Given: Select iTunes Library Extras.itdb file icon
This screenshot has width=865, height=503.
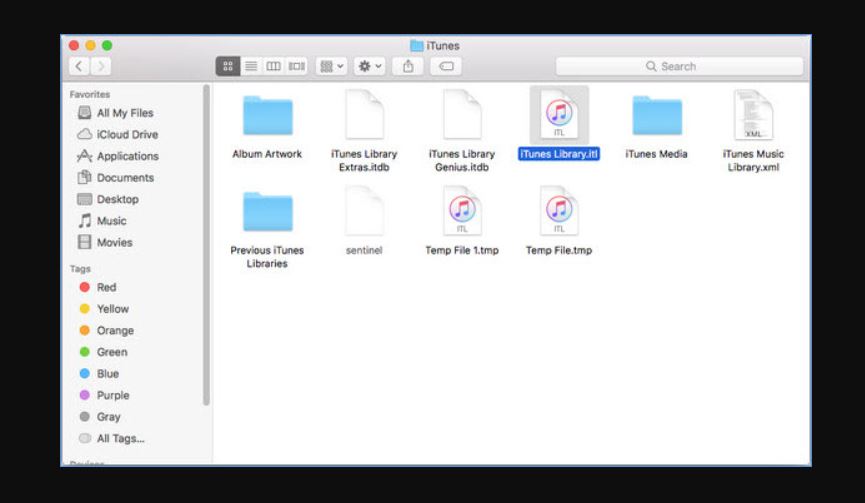Looking at the screenshot, I should click(364, 115).
